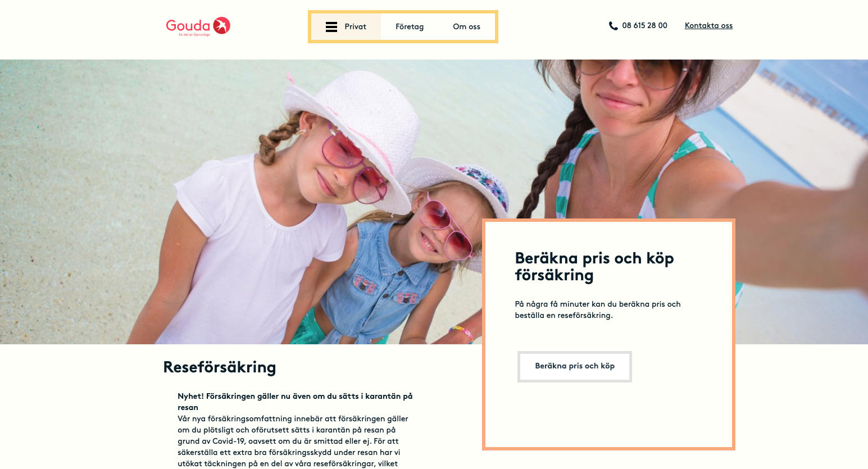The width and height of the screenshot is (868, 469).
Task: Click the empty area of the orange-bordered price card
Action: (608, 416)
